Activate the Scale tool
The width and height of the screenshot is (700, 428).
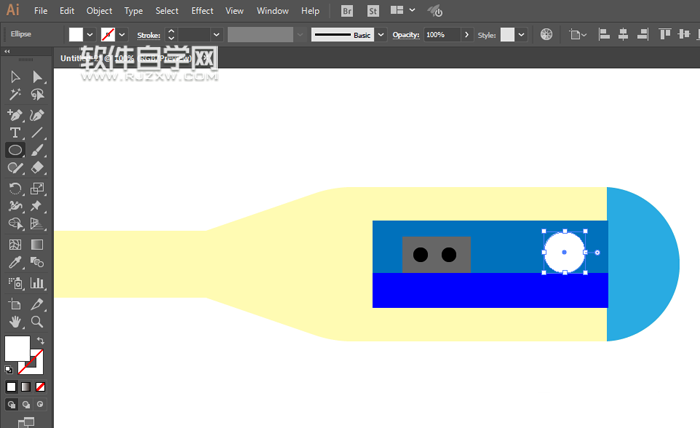coord(38,188)
